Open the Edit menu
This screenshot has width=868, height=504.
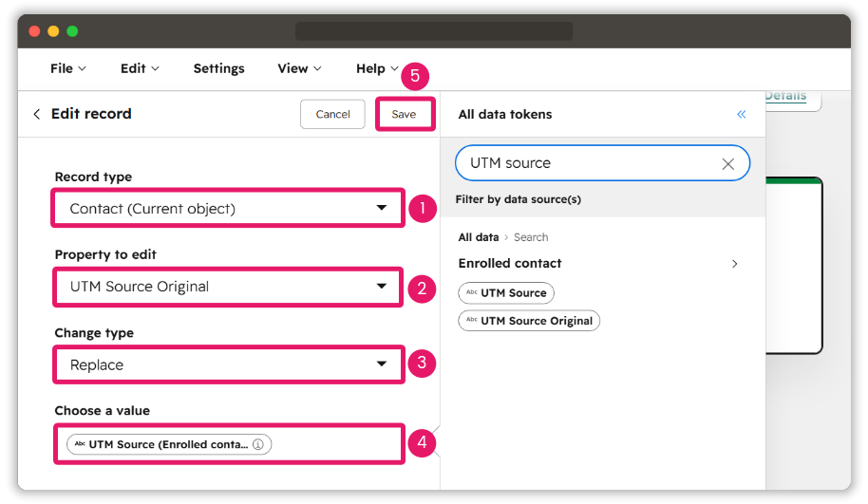[140, 68]
